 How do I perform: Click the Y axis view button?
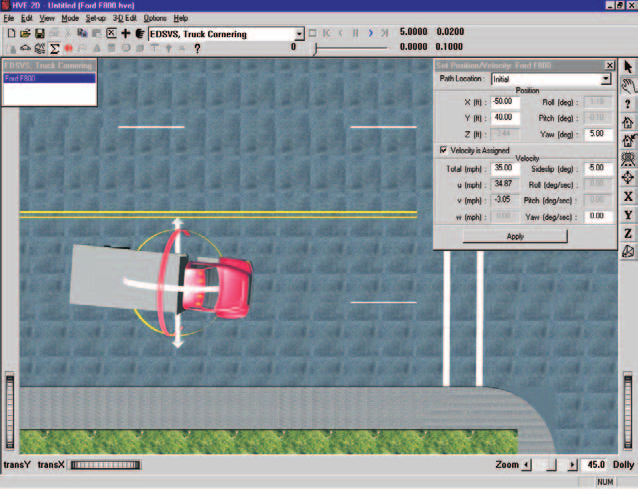(628, 215)
